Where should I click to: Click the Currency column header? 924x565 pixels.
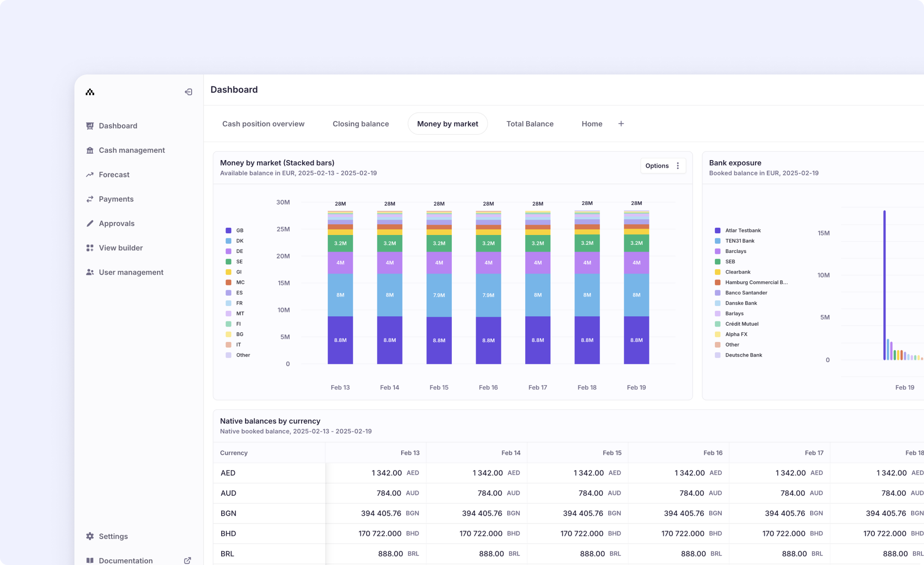point(234,453)
